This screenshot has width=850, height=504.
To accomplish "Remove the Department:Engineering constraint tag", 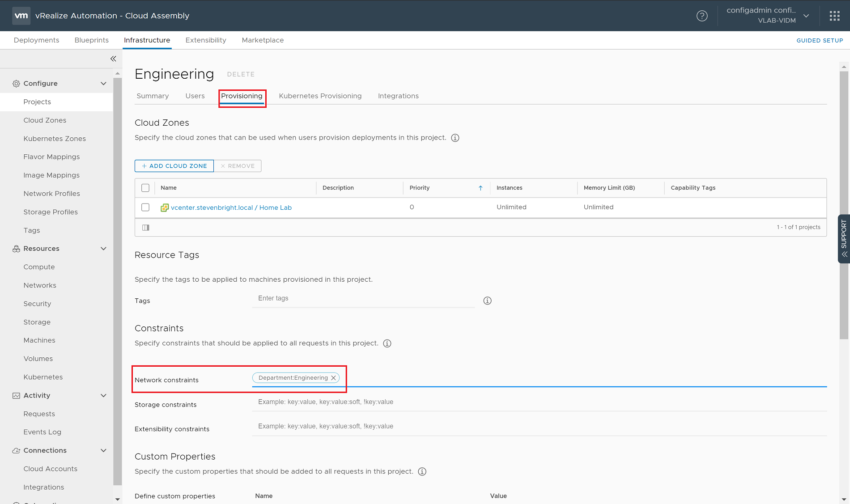I will 334,377.
